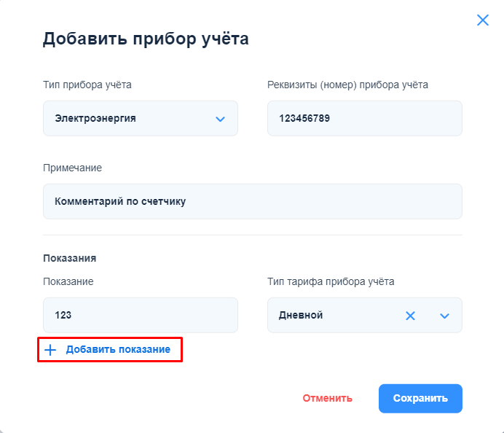
Task: Click the Тип тарифа прибора учёта label
Action: pos(331,281)
